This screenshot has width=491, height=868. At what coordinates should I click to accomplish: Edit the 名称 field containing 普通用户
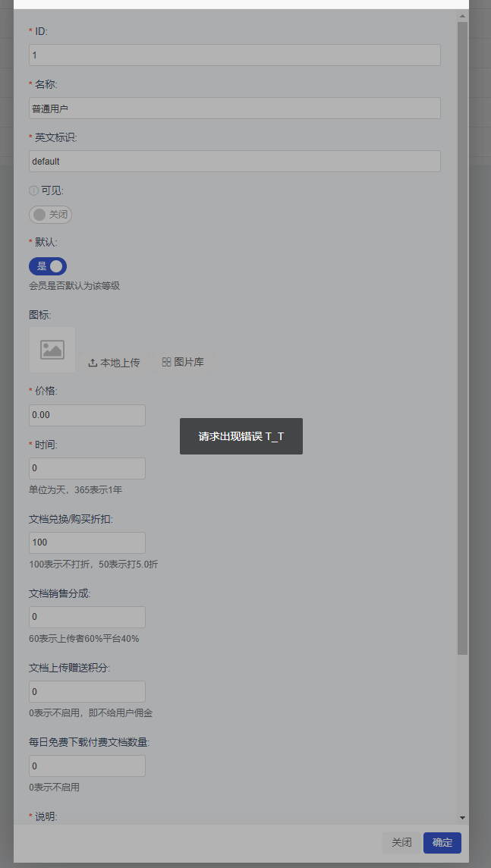pos(234,108)
